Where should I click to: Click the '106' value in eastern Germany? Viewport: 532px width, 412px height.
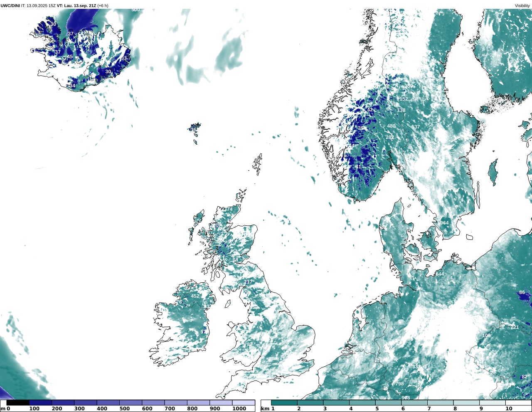tap(486, 336)
